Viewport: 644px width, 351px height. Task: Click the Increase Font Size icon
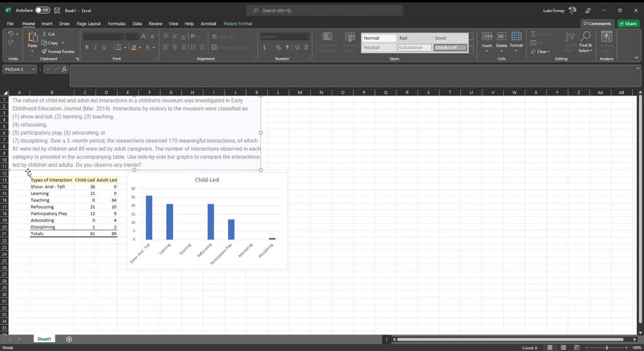point(143,36)
